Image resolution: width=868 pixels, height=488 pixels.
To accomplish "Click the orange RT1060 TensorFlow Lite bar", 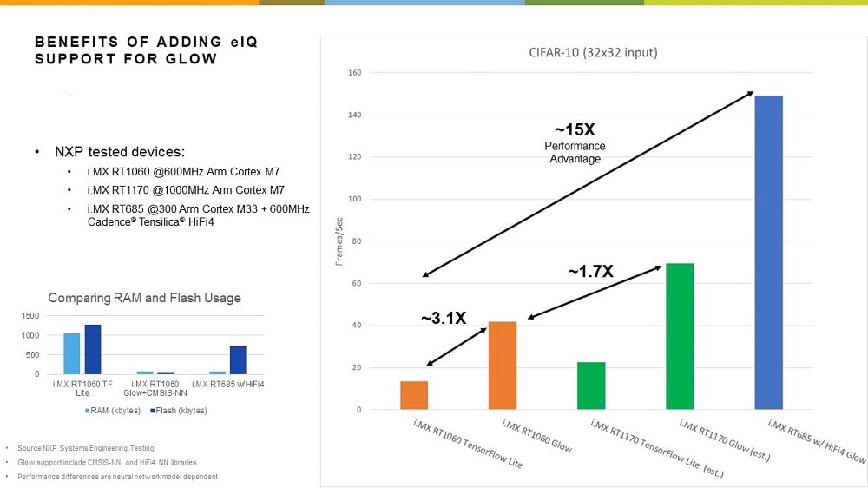I will [414, 395].
